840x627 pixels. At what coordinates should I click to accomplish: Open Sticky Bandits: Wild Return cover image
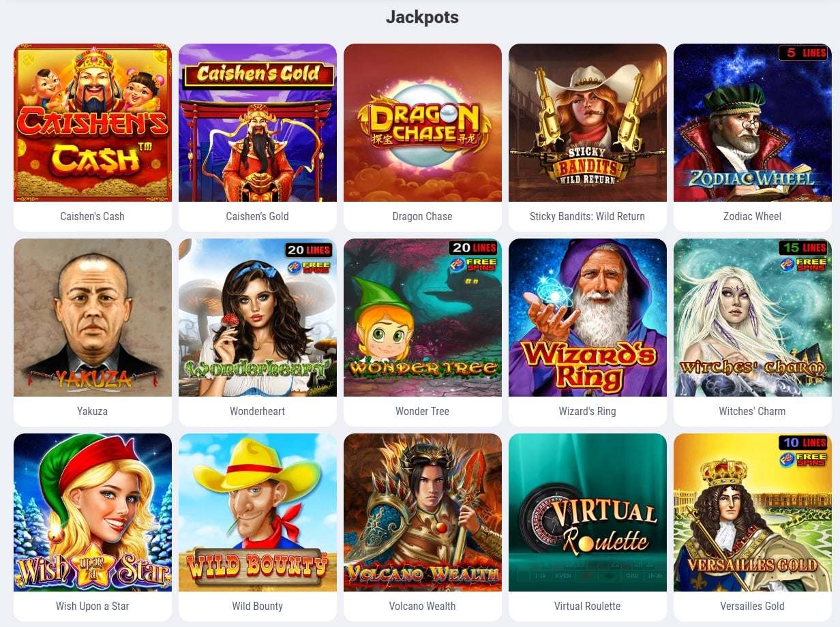(x=588, y=123)
